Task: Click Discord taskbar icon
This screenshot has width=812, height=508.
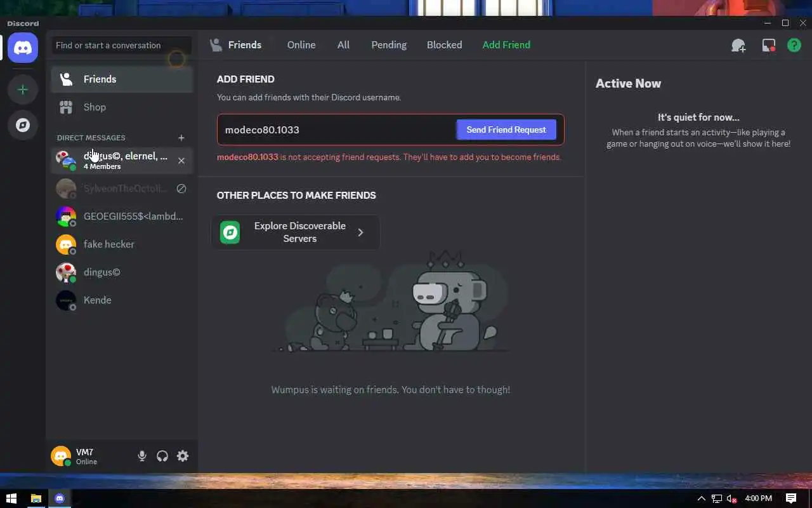Action: coord(60,498)
